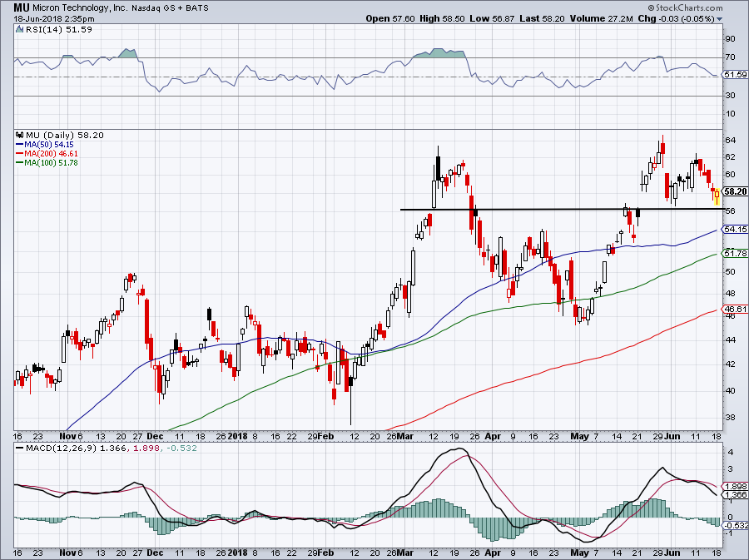Select the blue MA(50) legend line marker
Image resolution: width=749 pixels, height=560 pixels.
point(20,145)
